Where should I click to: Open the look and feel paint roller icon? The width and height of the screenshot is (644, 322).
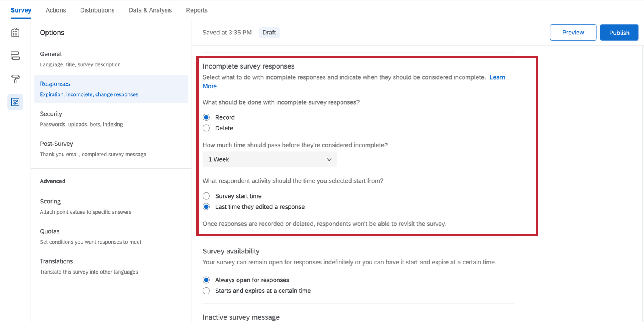(15, 79)
